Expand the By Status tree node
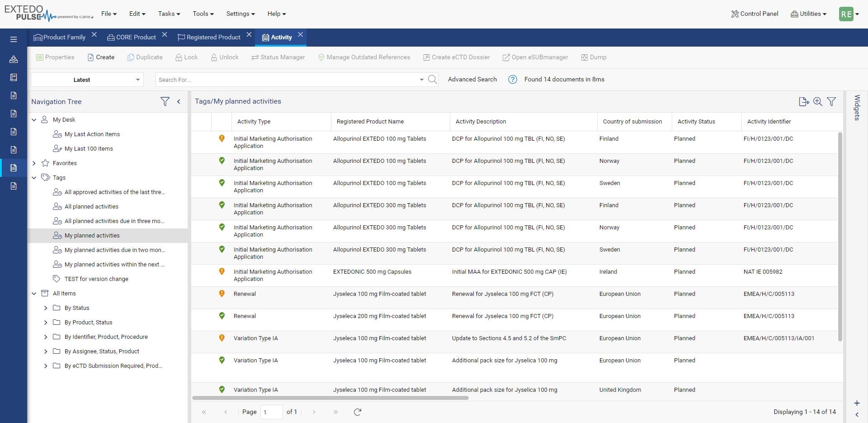 (x=45, y=308)
